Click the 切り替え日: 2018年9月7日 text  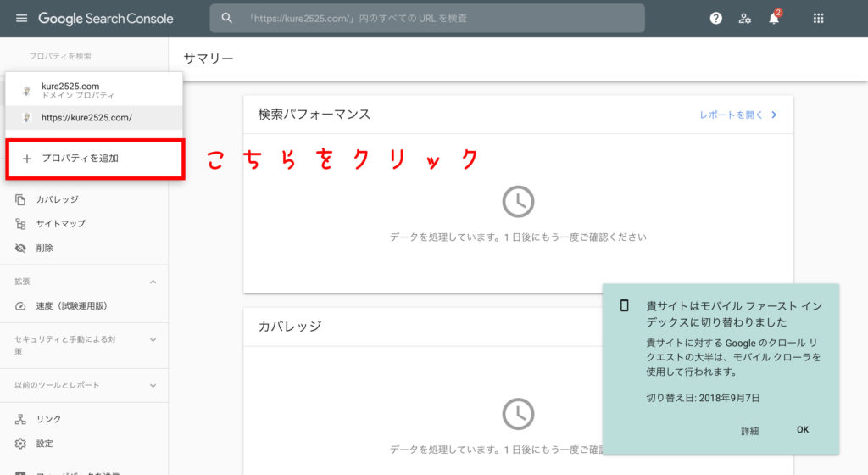pyautogui.click(x=703, y=398)
